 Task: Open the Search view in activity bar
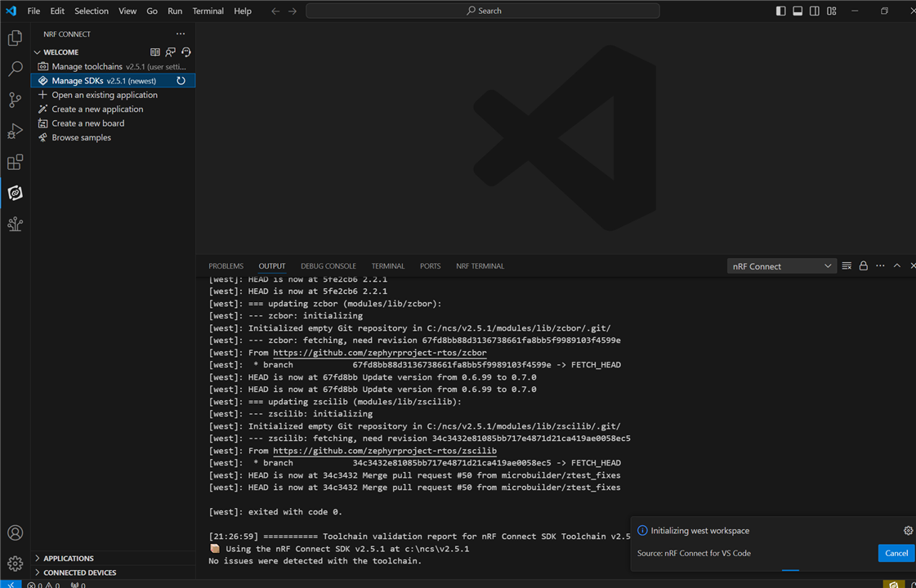click(16, 69)
